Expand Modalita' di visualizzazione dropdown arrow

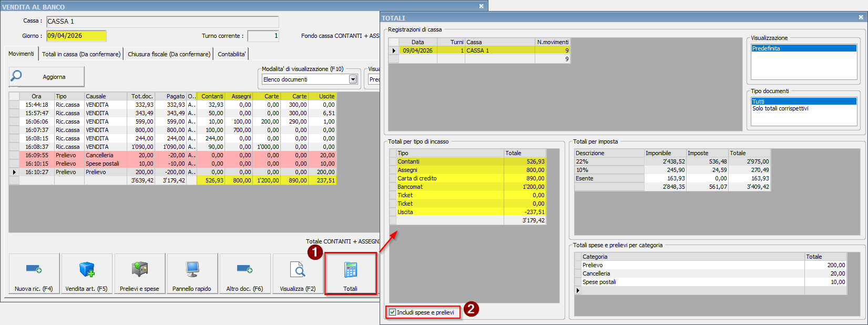click(x=353, y=79)
